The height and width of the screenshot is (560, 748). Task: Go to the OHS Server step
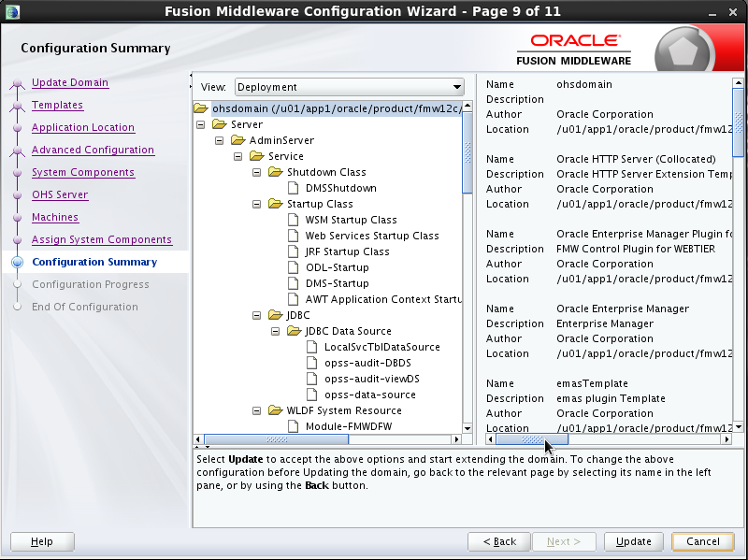tap(60, 194)
